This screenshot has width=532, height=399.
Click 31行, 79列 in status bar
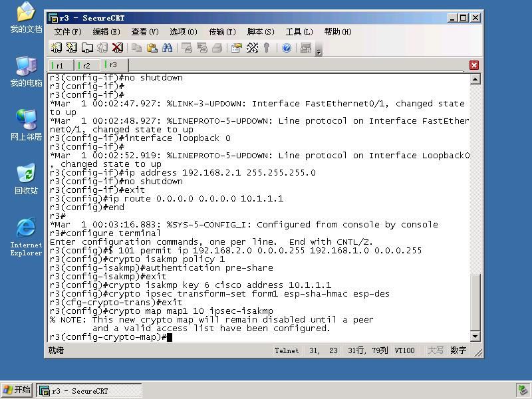click(x=368, y=350)
